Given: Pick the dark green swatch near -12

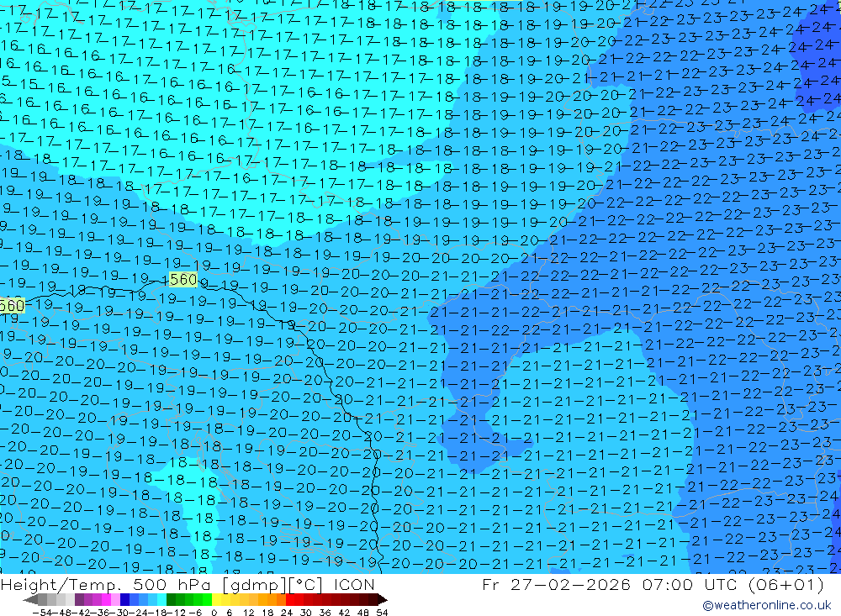Looking at the screenshot, I should pos(171,600).
